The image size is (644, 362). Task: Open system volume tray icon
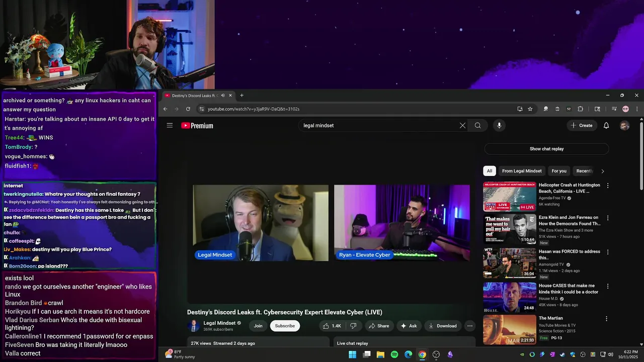(611, 354)
